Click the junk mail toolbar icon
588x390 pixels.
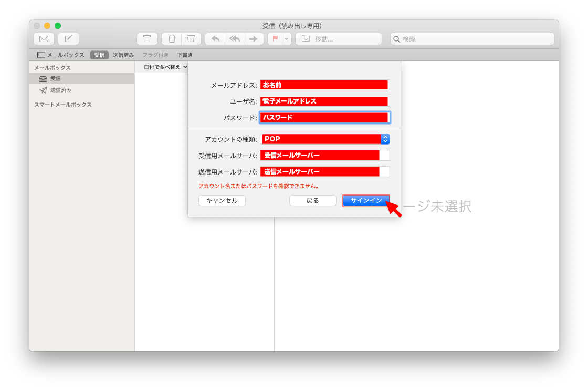[x=191, y=39]
